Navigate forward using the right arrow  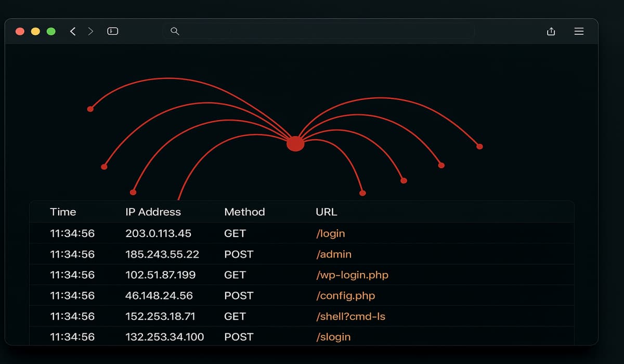[x=90, y=31]
